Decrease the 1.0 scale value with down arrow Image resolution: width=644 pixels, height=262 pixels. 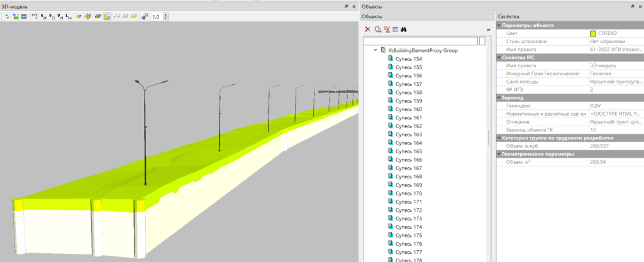pyautogui.click(x=165, y=19)
